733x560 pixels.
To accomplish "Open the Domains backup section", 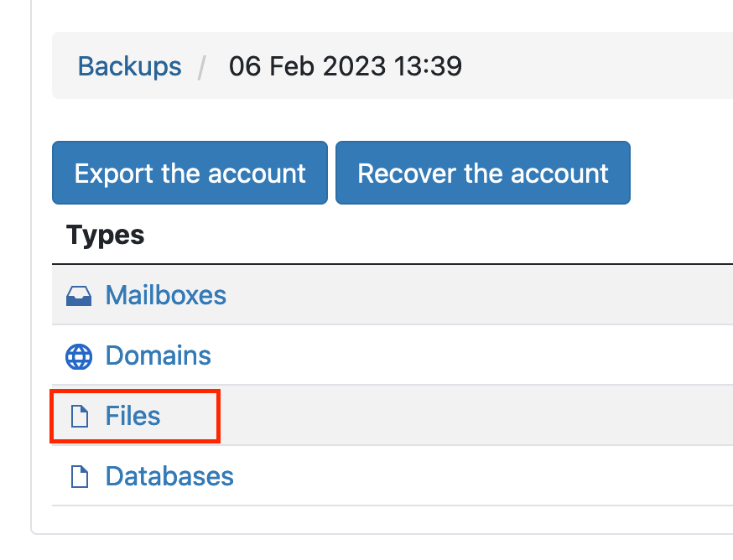I will tap(158, 355).
